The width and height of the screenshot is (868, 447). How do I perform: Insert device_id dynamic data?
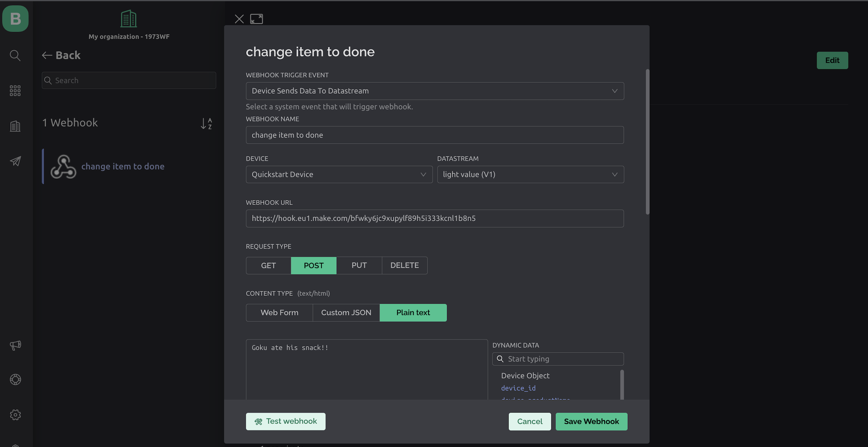click(x=518, y=388)
